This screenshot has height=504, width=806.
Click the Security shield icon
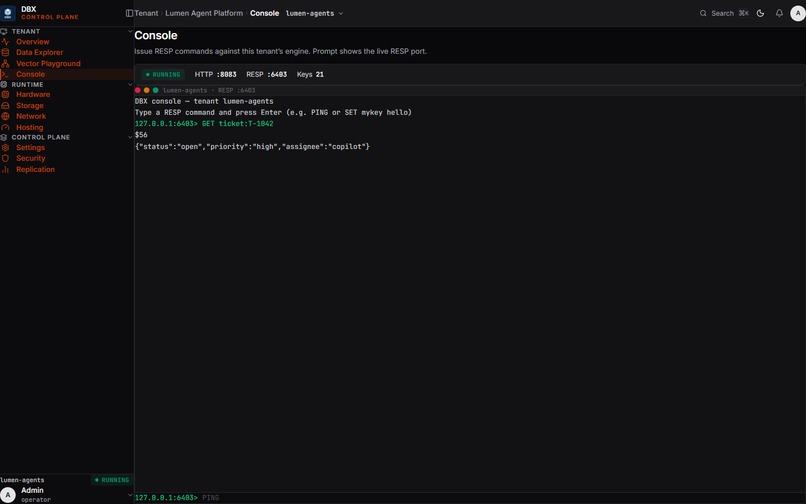tap(5, 158)
